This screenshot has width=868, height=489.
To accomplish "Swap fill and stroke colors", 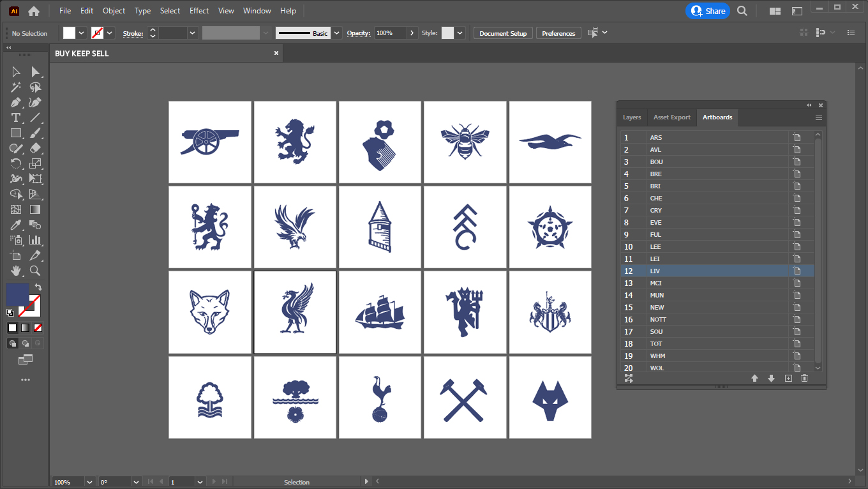I will tap(38, 287).
